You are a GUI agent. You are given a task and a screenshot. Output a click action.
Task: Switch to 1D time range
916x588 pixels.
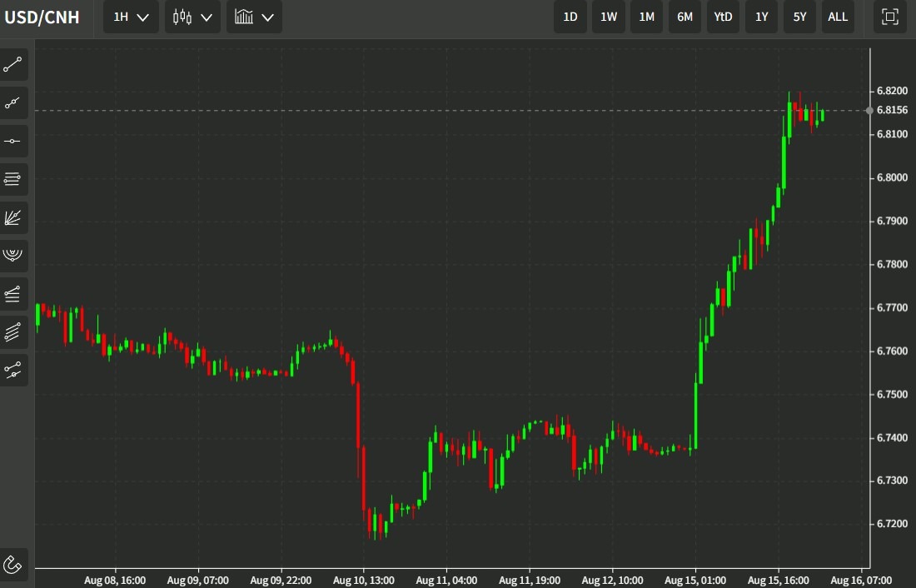point(570,17)
